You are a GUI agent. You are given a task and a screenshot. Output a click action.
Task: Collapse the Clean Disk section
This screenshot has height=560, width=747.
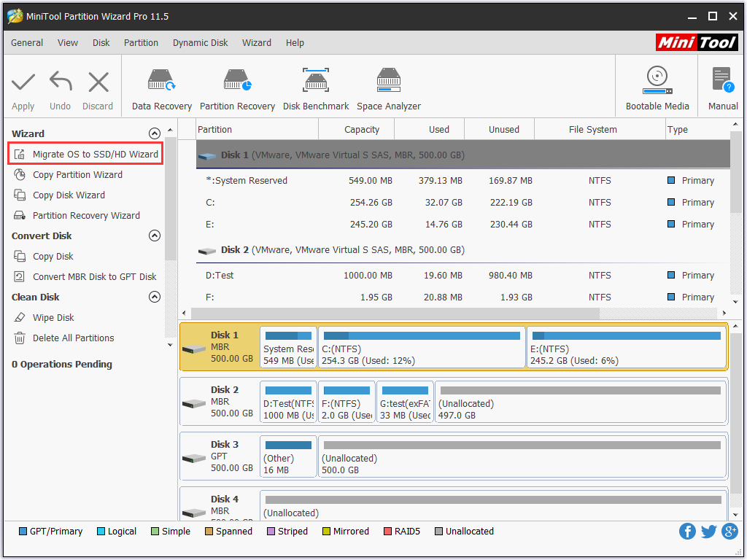(x=155, y=297)
